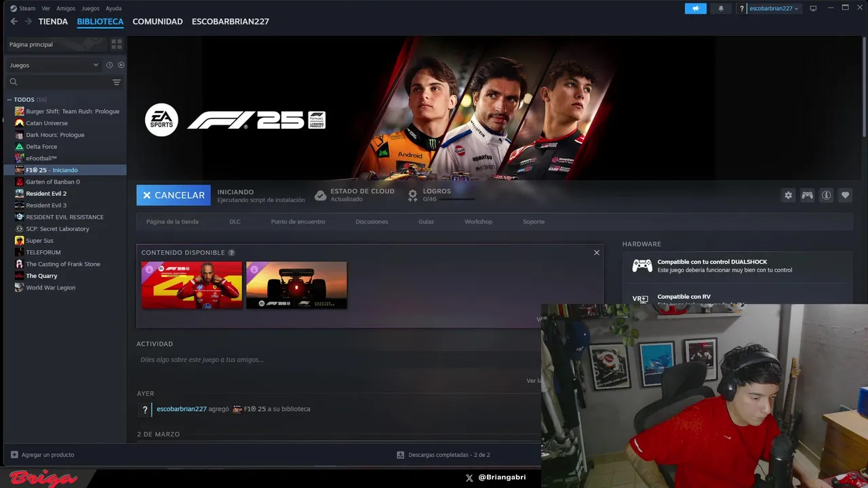The height and width of the screenshot is (488, 868).
Task: Select the BIBLIOTECA tab
Action: [100, 22]
